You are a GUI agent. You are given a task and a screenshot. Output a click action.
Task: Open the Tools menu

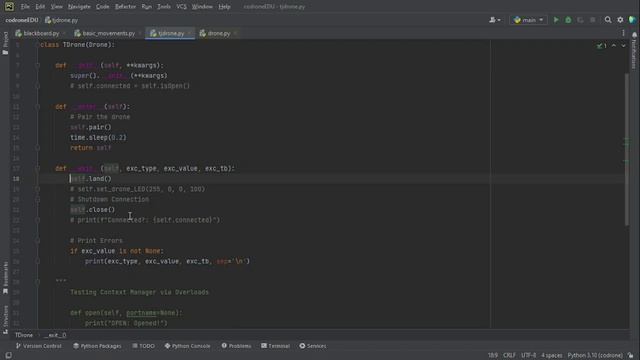164,7
